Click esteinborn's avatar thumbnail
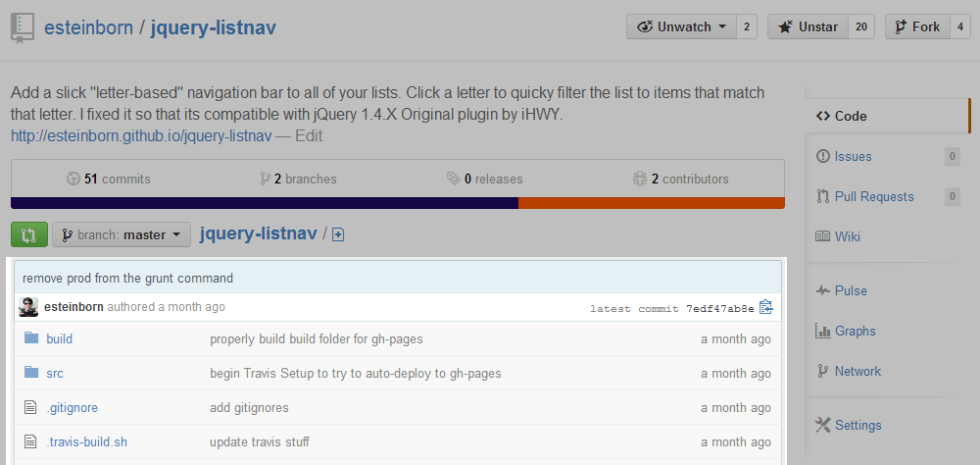 29,307
